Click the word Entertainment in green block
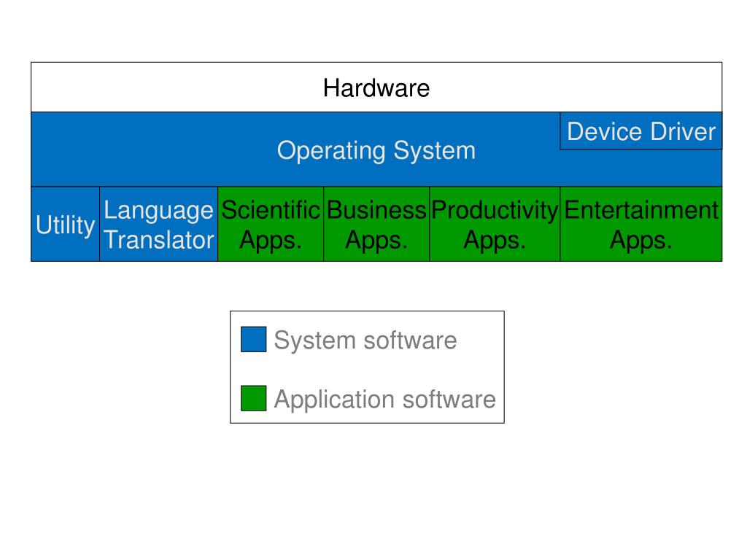Viewport: 747px width, 560px height. click(641, 210)
